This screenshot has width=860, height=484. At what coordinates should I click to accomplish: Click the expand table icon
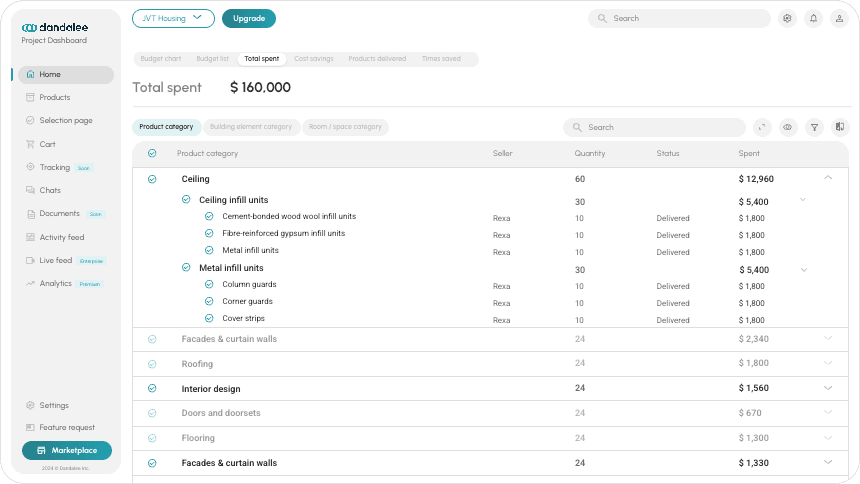(763, 127)
